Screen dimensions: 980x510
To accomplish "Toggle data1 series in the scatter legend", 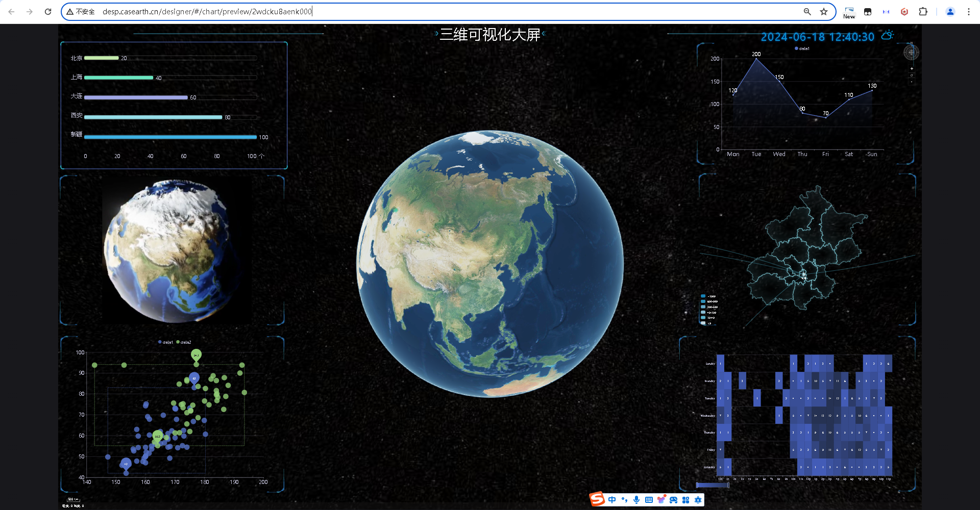I will pos(166,342).
